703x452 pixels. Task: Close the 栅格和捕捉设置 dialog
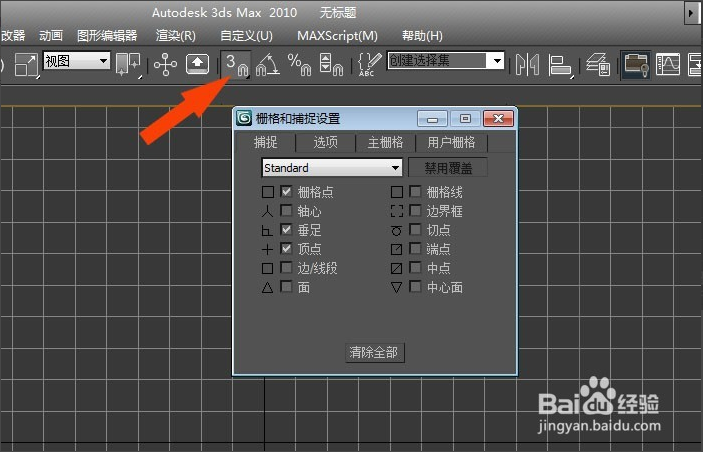[498, 118]
